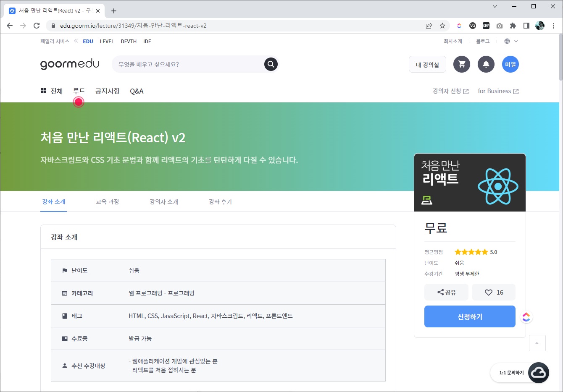The width and height of the screenshot is (563, 392).
Task: Open the shopping cart
Action: click(x=462, y=64)
